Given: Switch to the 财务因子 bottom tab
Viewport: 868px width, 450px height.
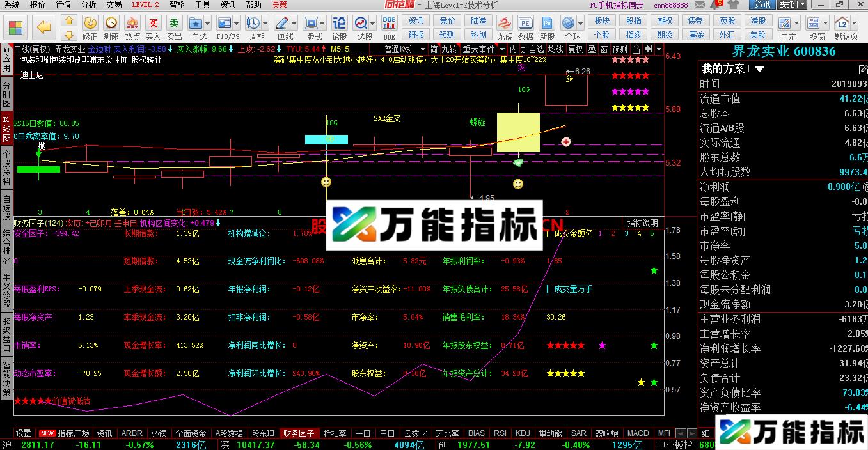Looking at the screenshot, I should (298, 433).
